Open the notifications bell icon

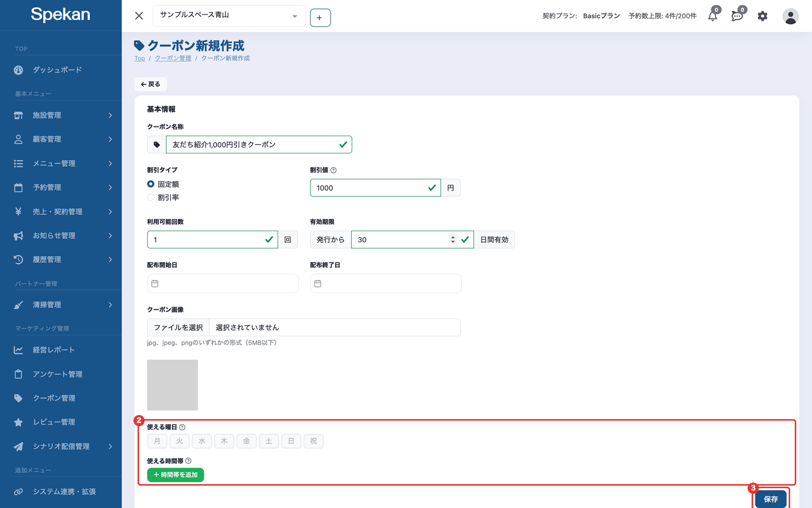[x=713, y=16]
